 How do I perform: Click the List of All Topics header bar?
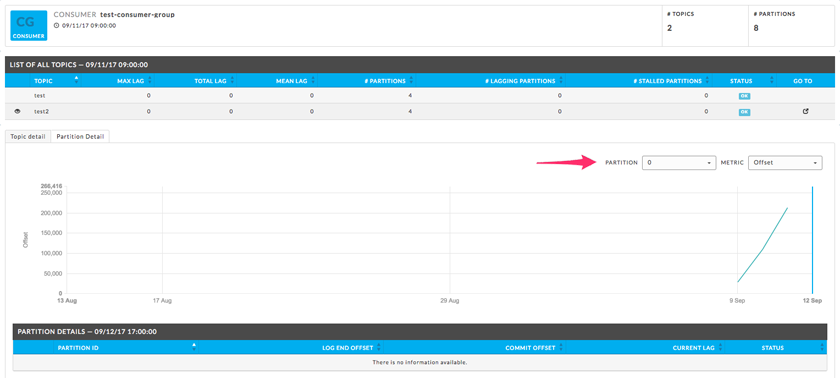(x=419, y=65)
